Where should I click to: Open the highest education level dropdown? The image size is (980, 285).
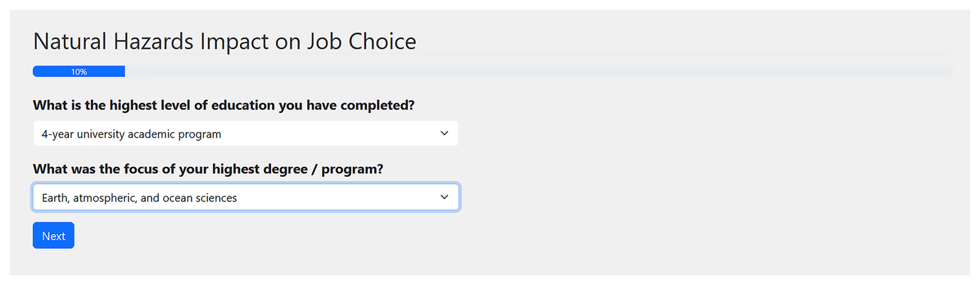pos(245,133)
